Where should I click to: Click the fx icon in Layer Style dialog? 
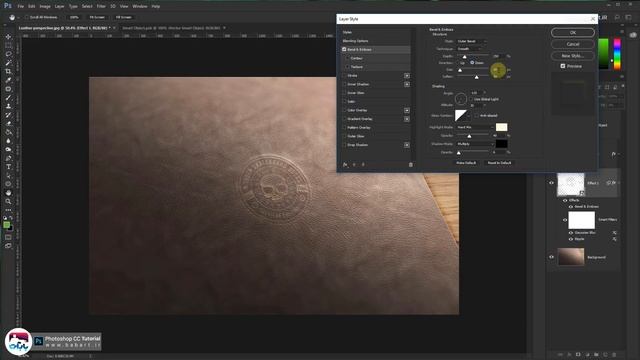click(x=345, y=164)
